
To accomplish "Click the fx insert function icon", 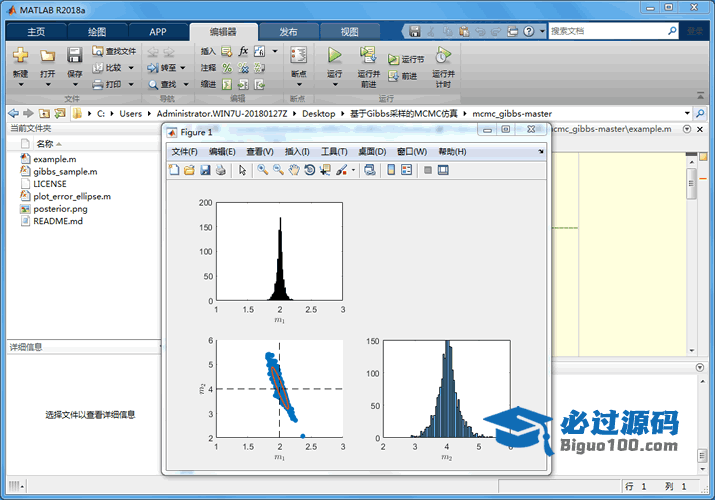I will [x=244, y=51].
